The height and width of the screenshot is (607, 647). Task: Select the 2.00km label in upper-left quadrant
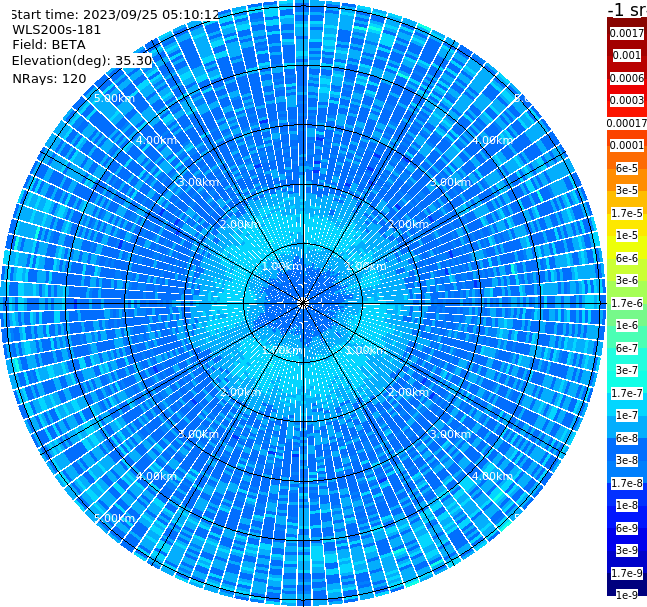click(x=241, y=224)
